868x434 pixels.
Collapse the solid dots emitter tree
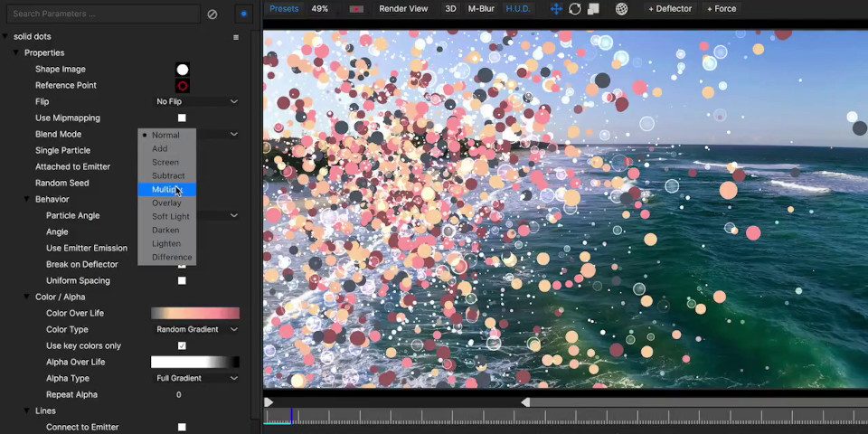coord(5,36)
